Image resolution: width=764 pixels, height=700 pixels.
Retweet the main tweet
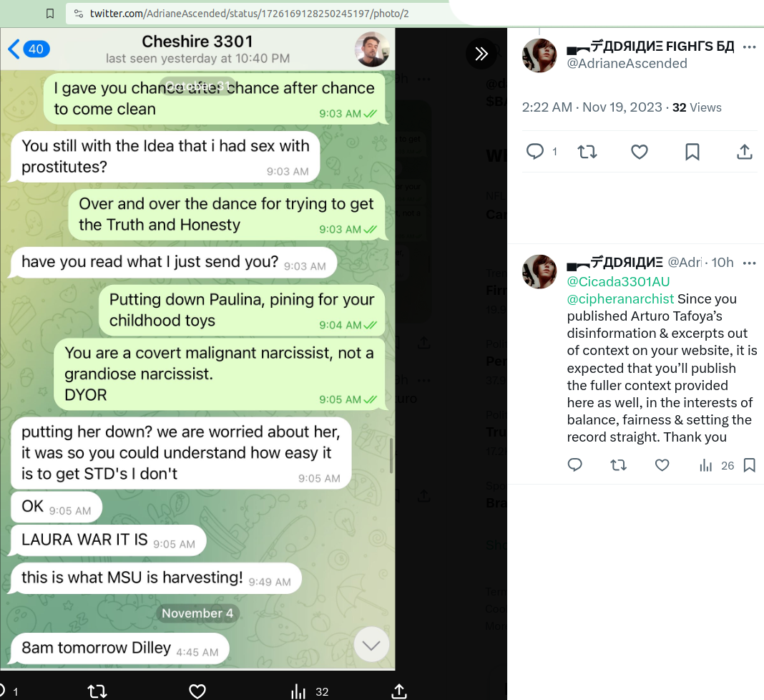pos(587,152)
